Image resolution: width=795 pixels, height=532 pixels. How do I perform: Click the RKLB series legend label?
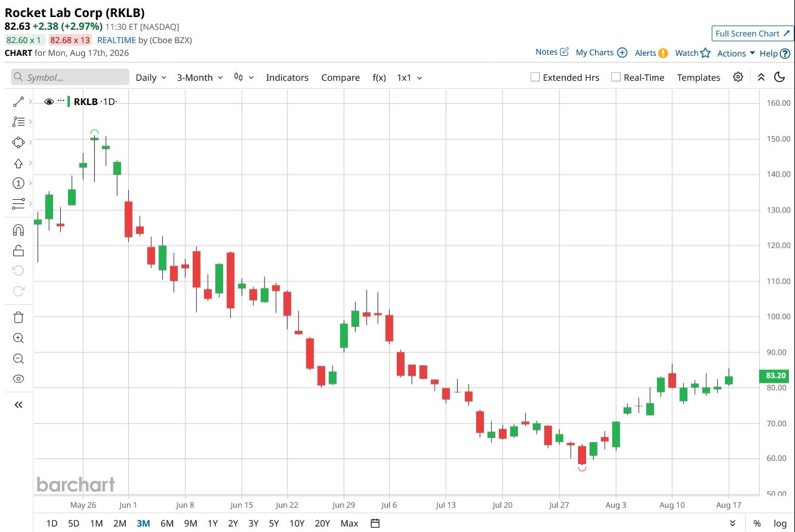click(x=86, y=101)
